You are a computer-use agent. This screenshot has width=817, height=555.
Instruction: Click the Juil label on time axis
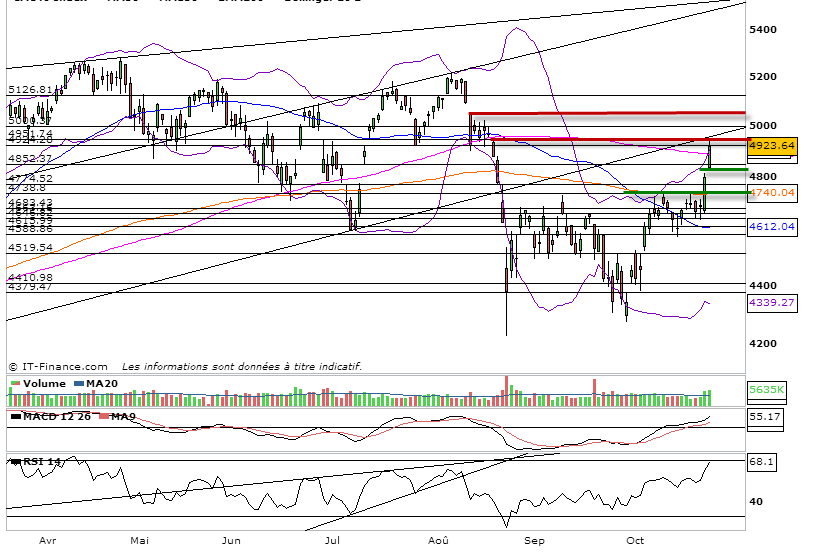pyautogui.click(x=330, y=540)
